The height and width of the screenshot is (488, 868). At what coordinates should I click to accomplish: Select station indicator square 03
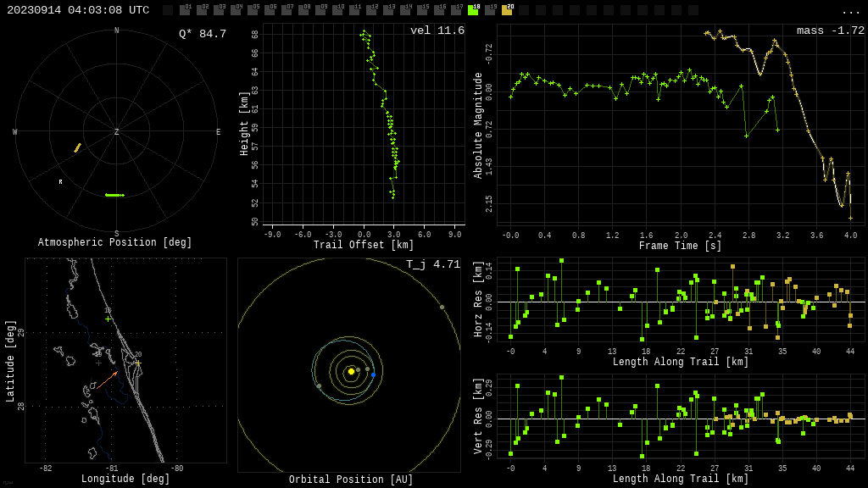click(x=219, y=10)
